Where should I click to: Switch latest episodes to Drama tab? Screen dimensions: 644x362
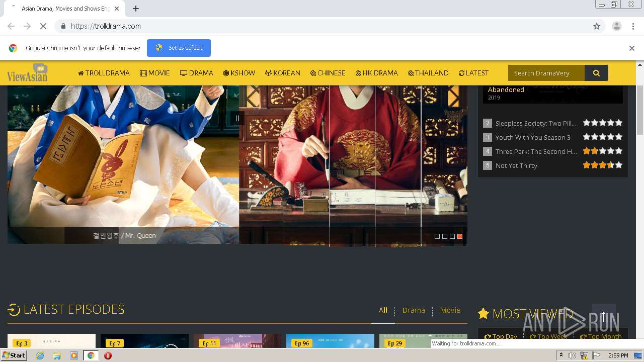pyautogui.click(x=414, y=310)
